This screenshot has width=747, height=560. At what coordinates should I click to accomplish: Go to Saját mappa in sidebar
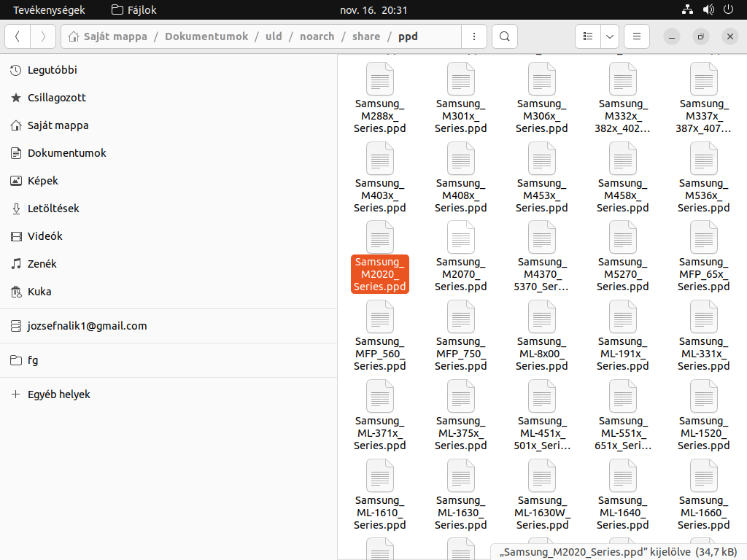click(x=169, y=125)
